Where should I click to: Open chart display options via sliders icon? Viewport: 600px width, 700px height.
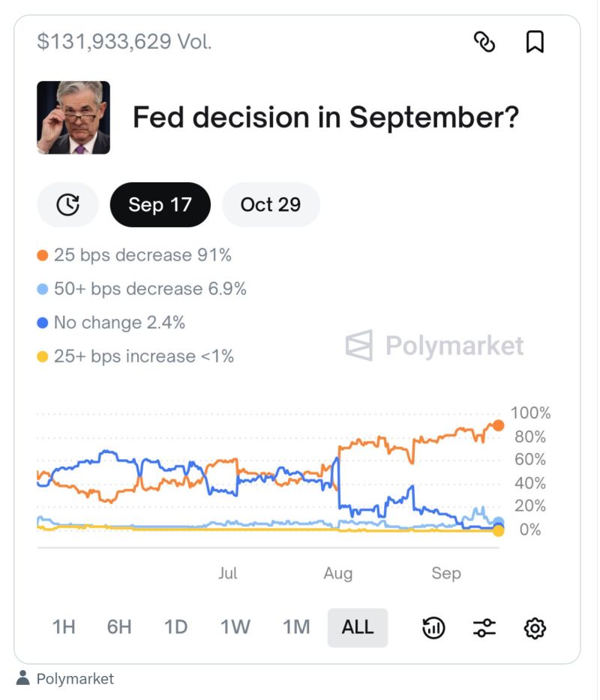tap(484, 627)
